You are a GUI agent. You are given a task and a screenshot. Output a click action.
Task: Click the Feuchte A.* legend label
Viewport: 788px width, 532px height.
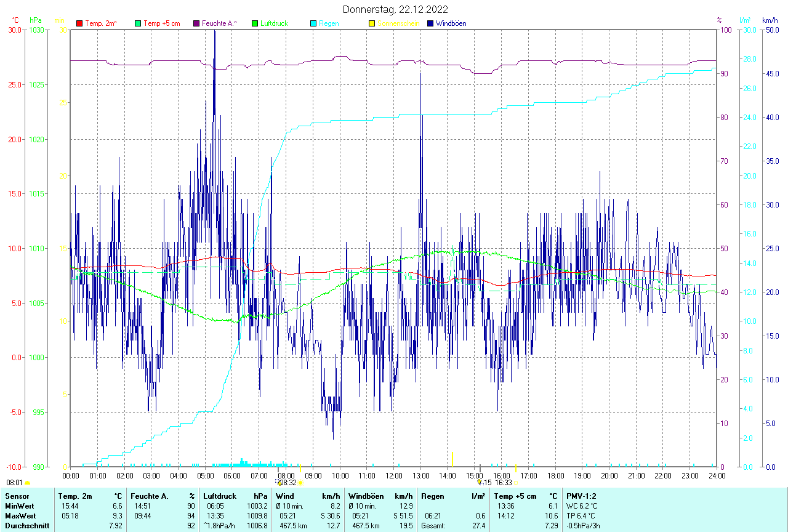coord(220,23)
